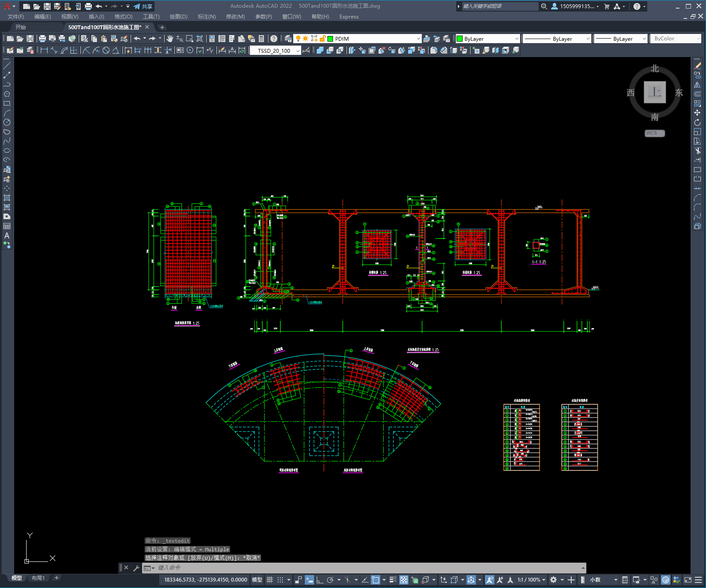
Task: Select the Trim tool in the Modify toolbar
Action: 697,151
